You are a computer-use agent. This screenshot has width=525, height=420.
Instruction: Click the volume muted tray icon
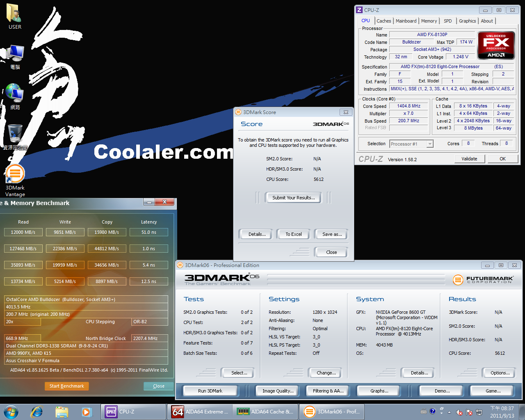coord(459,412)
